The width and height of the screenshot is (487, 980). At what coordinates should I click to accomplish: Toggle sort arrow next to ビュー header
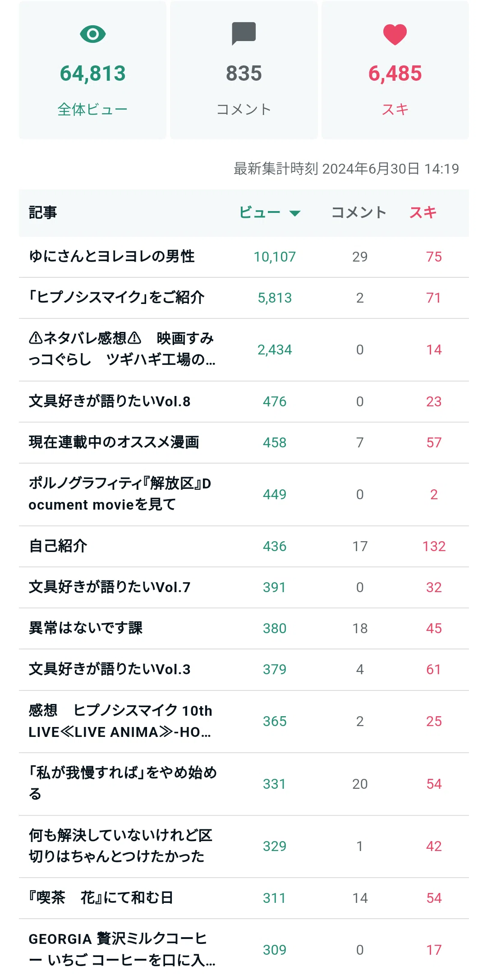tap(295, 213)
